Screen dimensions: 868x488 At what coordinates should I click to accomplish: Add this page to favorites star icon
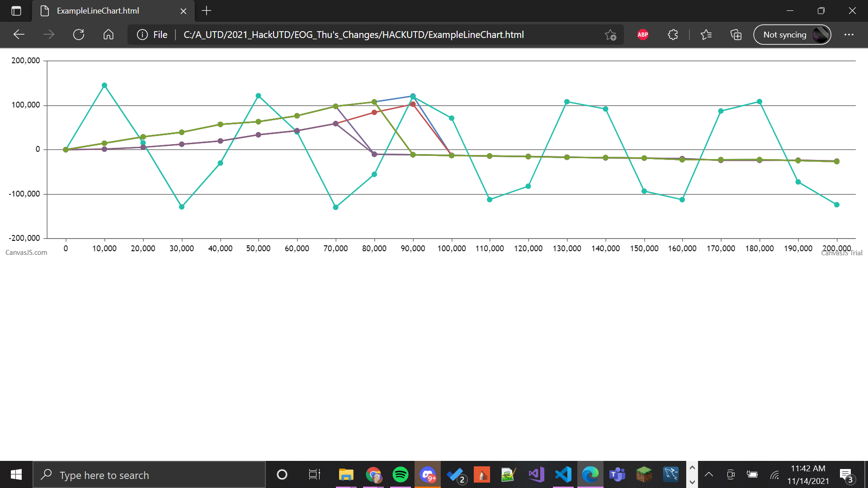point(610,35)
